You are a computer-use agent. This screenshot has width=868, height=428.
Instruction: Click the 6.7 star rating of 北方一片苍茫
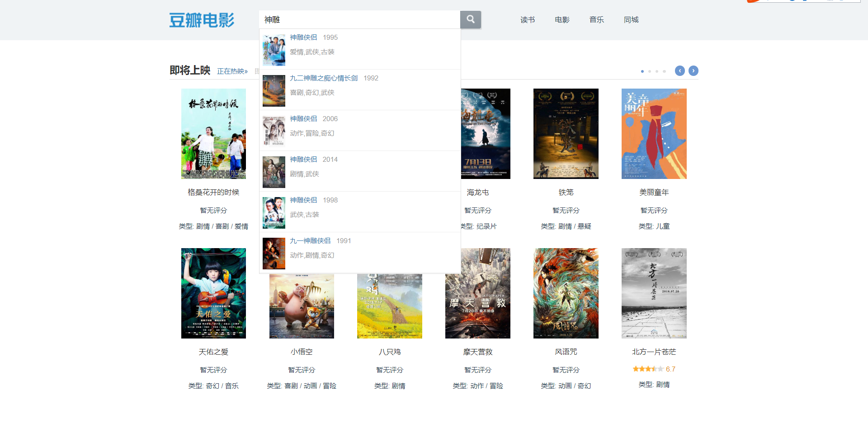point(654,369)
